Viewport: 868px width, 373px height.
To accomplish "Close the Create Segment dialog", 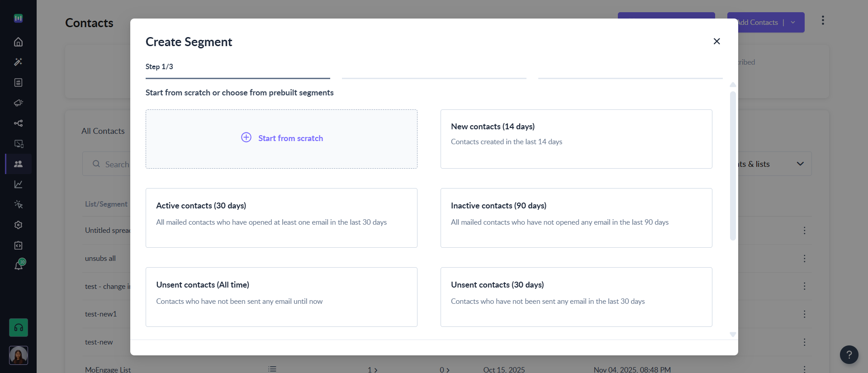I will 716,42.
